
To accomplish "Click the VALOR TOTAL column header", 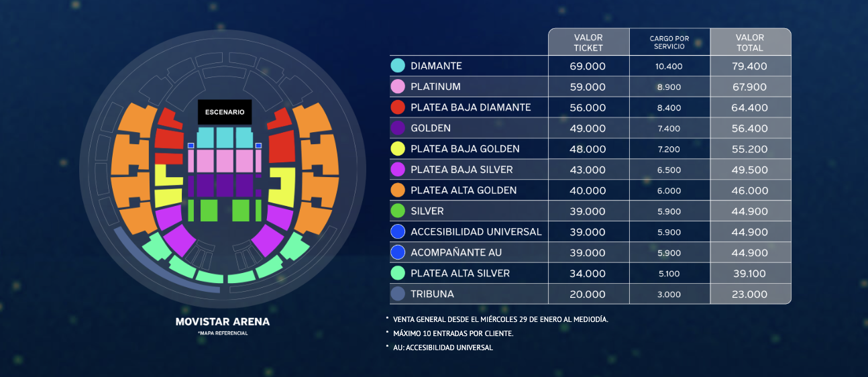I will (750, 42).
